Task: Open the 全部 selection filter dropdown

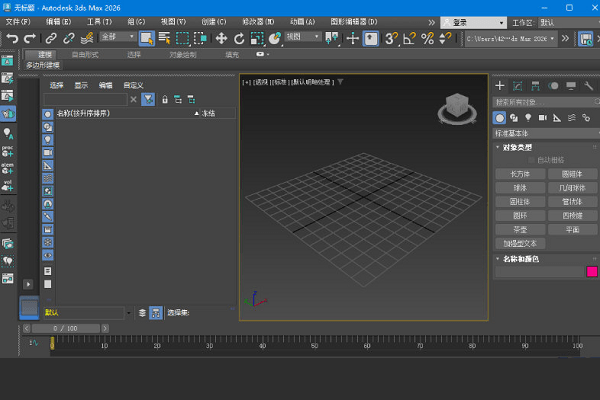Action: (x=116, y=38)
